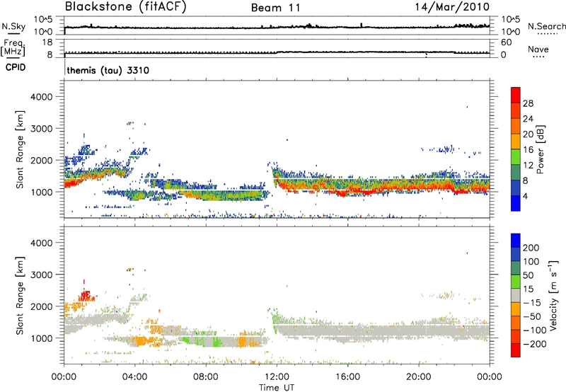Click the blue 200 m/s velocity swatch

coord(516,241)
